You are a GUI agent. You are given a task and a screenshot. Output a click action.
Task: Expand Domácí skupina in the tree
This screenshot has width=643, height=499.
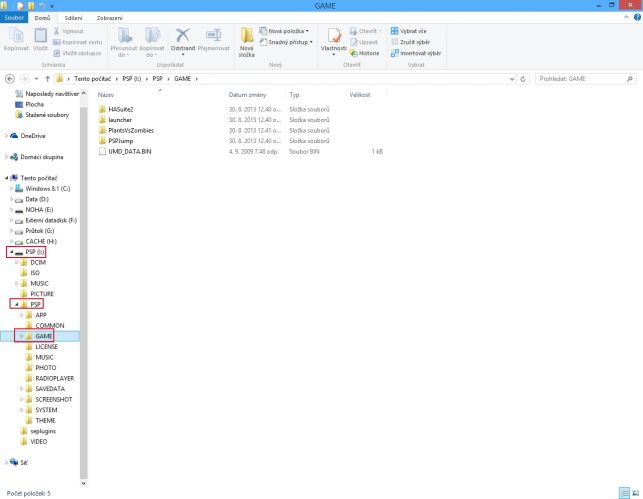point(6,157)
